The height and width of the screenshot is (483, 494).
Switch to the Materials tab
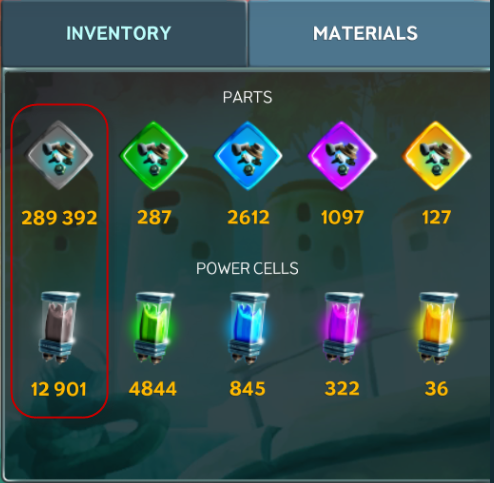point(371,33)
